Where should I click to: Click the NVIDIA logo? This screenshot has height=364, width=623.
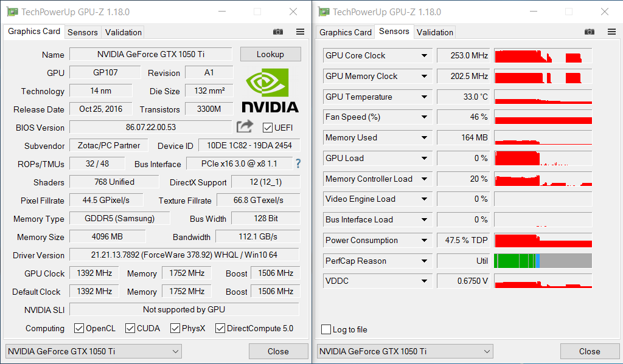(270, 90)
